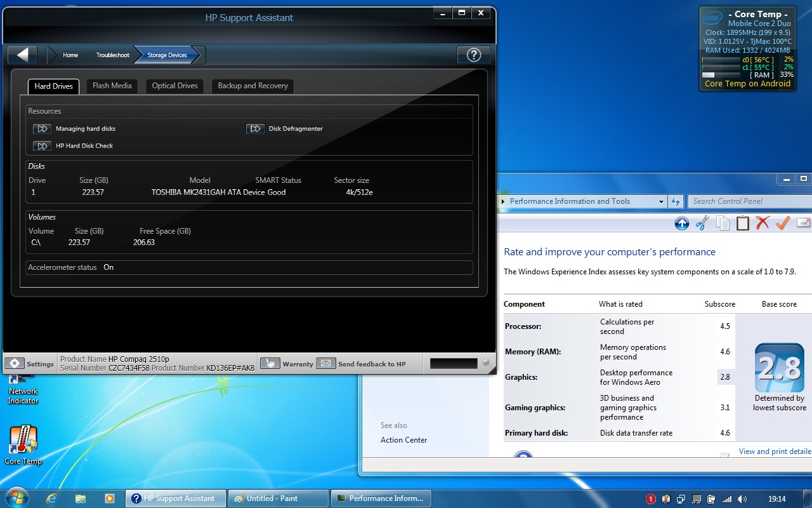Click the red X Delete icon
The height and width of the screenshot is (508, 812).
(x=763, y=223)
